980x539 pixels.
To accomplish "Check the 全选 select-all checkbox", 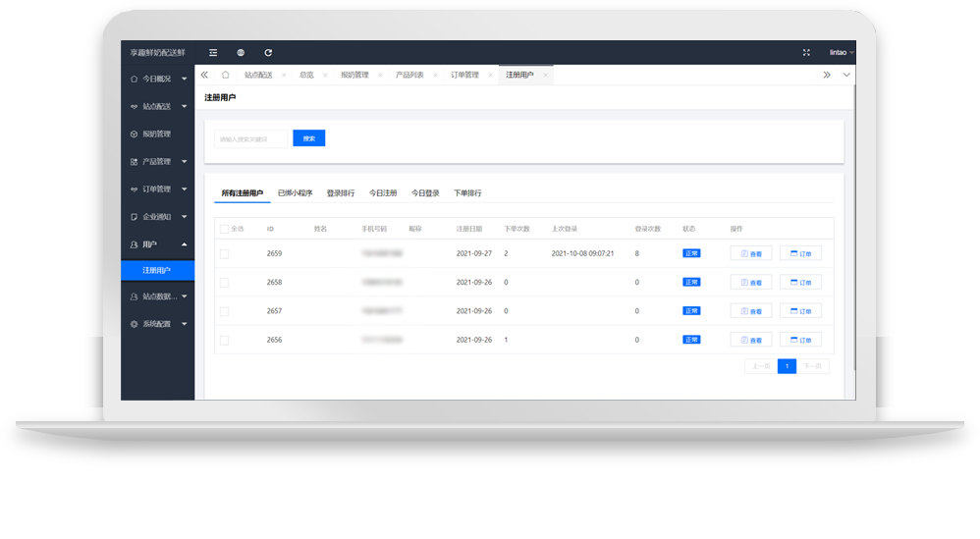I will click(224, 229).
